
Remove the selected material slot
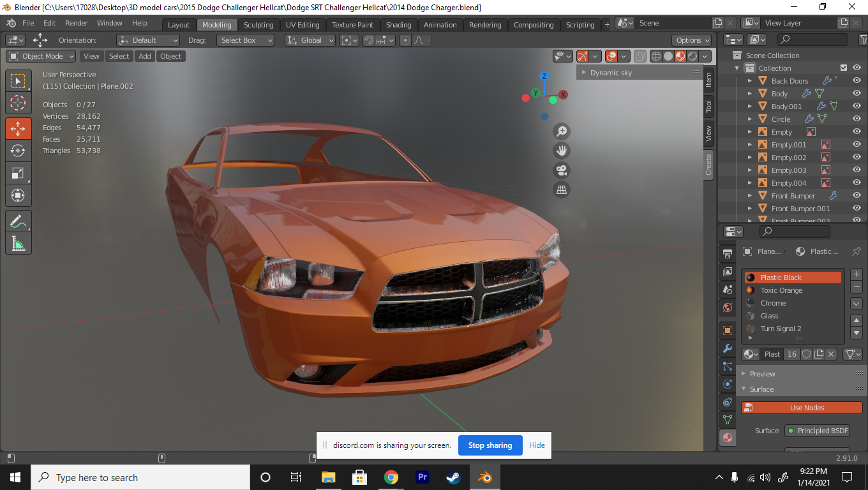tap(857, 287)
